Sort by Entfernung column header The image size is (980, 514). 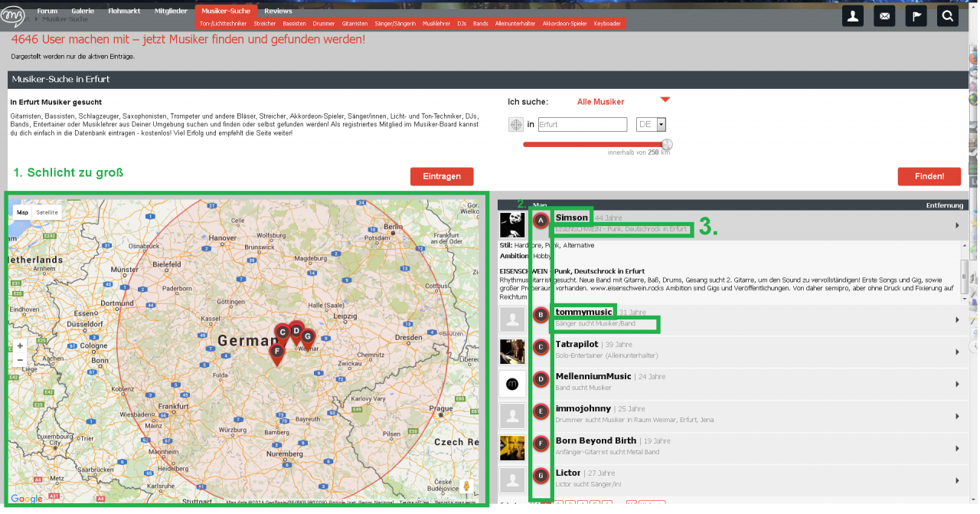pyautogui.click(x=946, y=205)
